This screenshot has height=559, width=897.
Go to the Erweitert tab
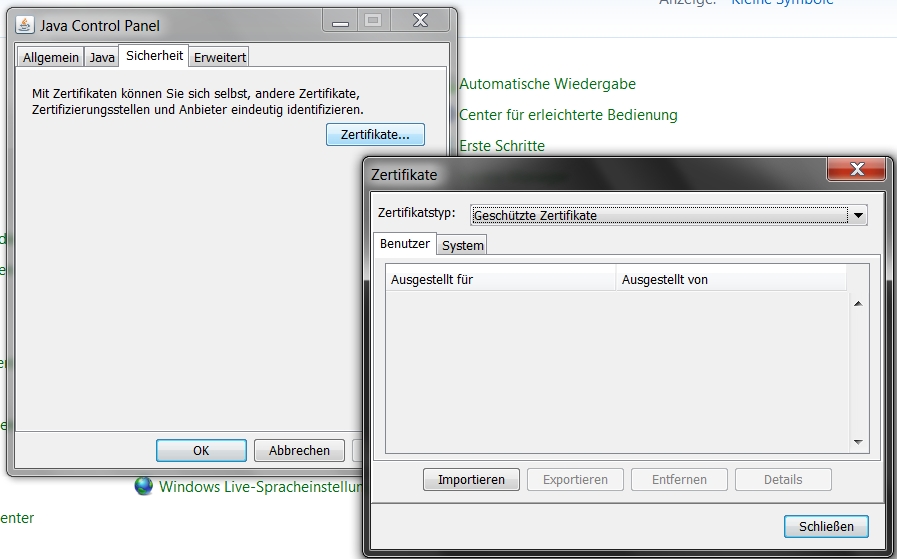tap(220, 57)
